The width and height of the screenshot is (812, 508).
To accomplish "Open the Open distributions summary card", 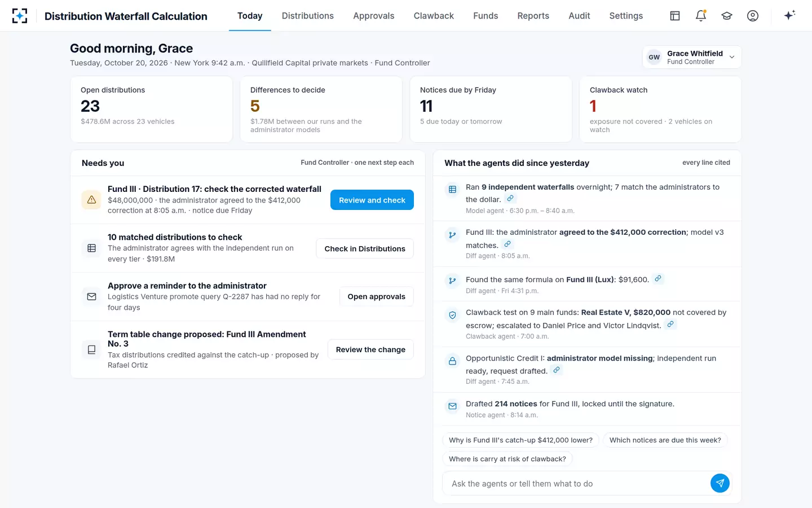I will pyautogui.click(x=152, y=110).
